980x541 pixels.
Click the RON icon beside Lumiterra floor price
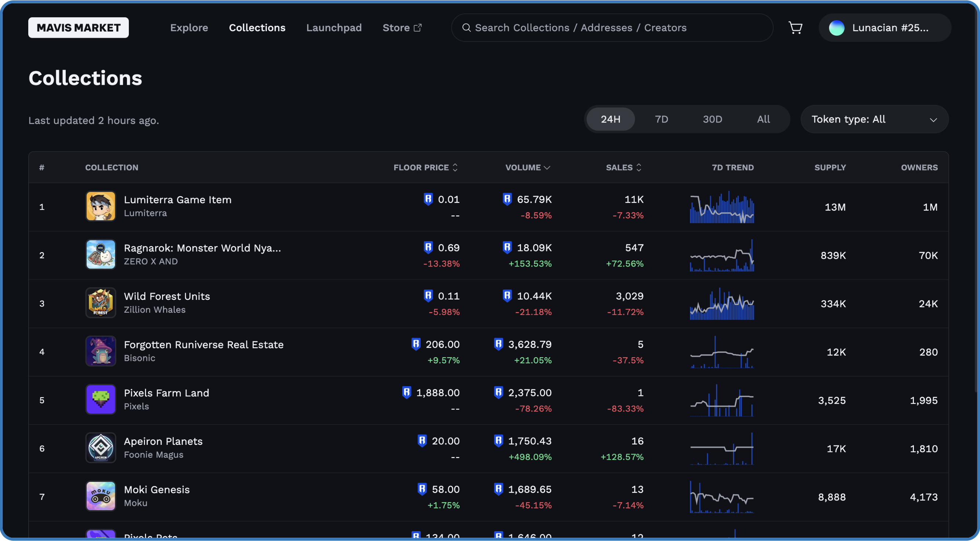pyautogui.click(x=428, y=199)
